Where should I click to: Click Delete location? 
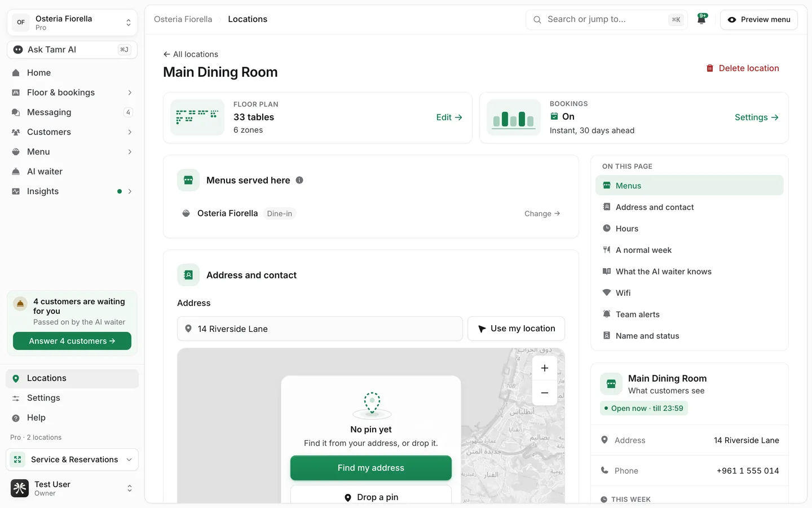point(743,68)
